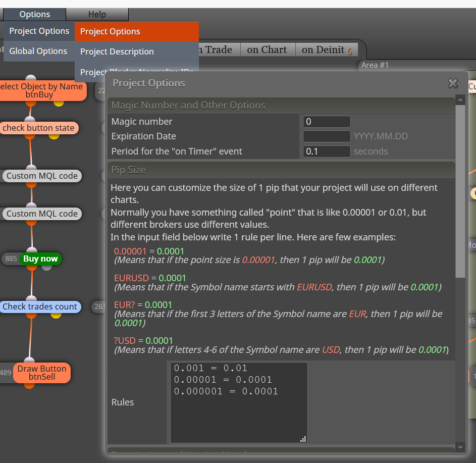Screen dimensions: 476x463
Task: Click the YYYY.MM.DD format hint
Action: coord(381,136)
